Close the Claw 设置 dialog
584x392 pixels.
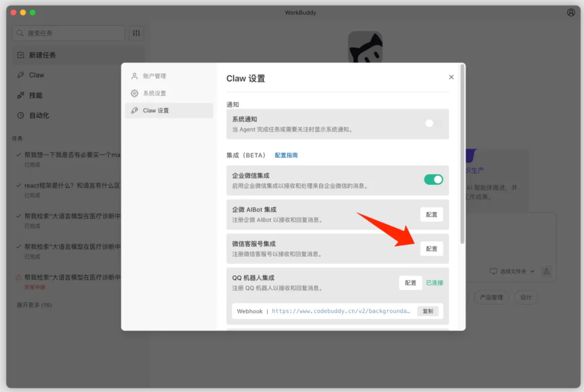click(451, 77)
